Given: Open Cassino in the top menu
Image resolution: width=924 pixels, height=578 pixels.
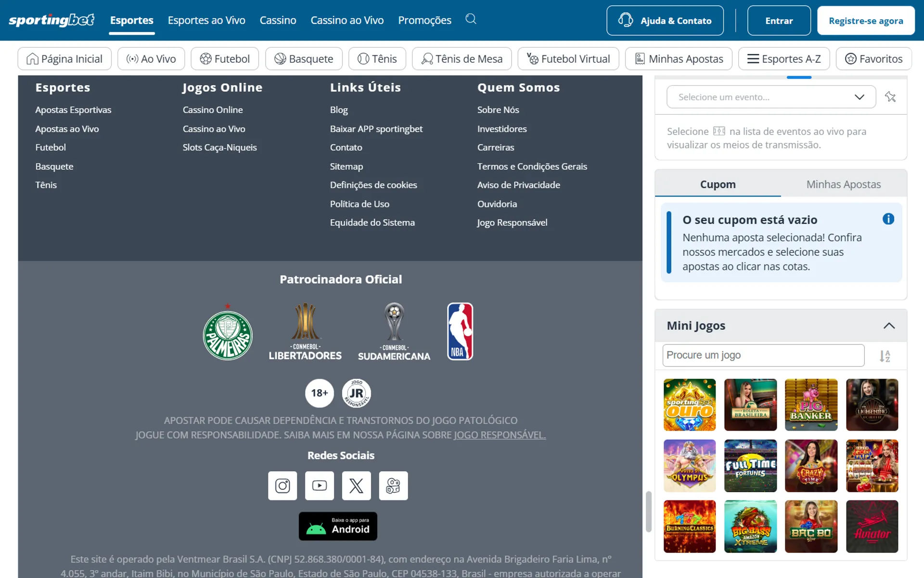Looking at the screenshot, I should tap(278, 20).
